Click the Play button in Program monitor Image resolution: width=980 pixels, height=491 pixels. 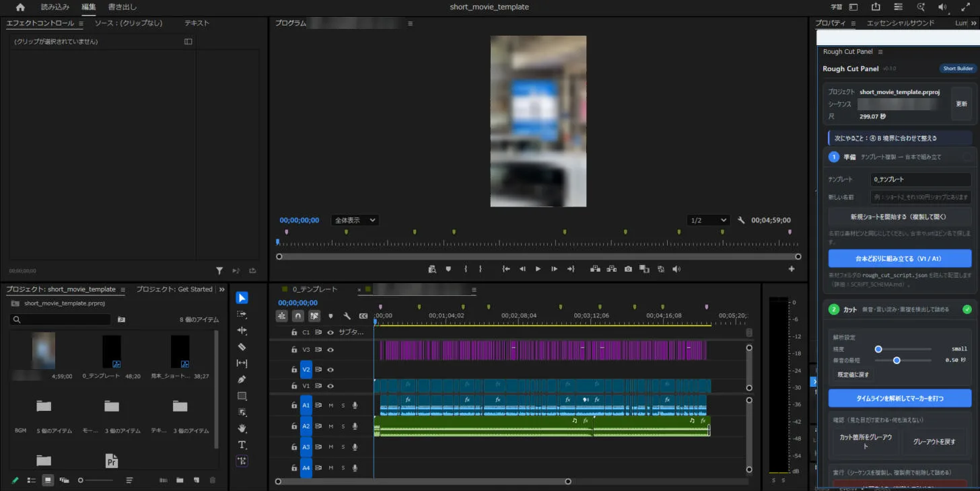tap(538, 269)
